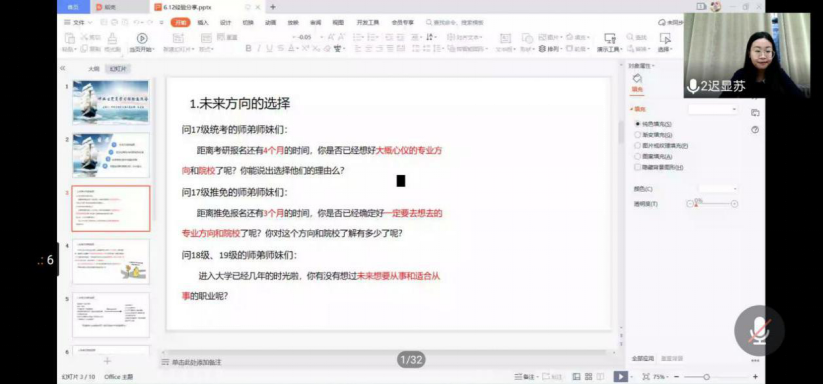Screen dimensions: 823x384
Task: Start slideshow from status bar play button
Action: (x=620, y=376)
